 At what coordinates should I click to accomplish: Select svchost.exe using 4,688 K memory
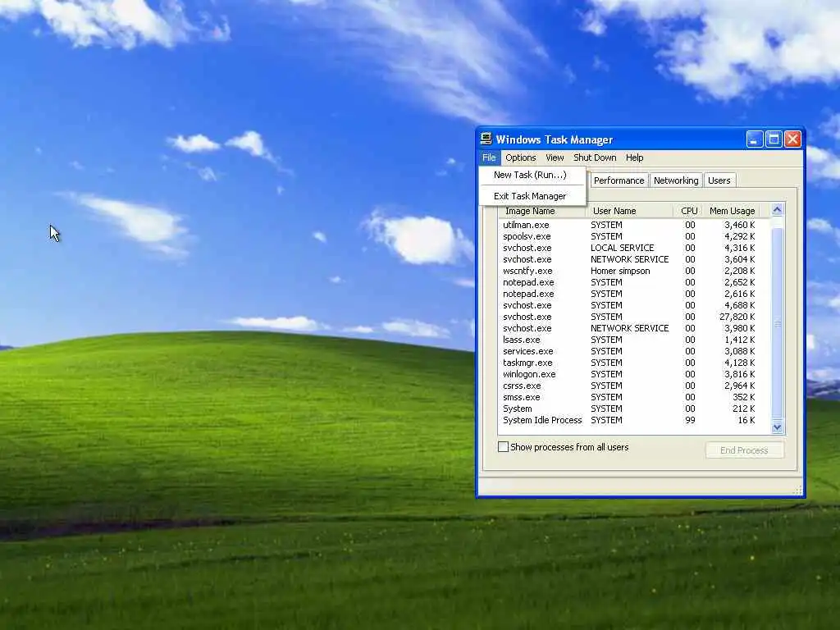point(629,305)
